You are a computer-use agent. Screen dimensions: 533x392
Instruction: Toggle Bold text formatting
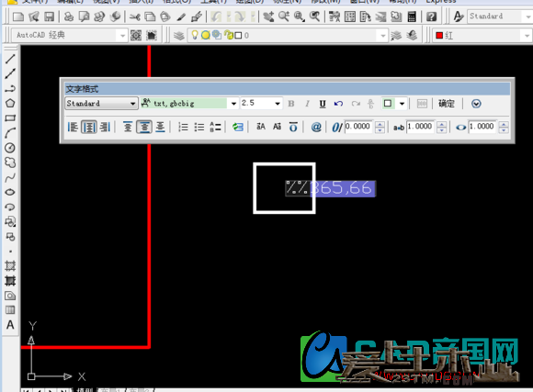291,104
